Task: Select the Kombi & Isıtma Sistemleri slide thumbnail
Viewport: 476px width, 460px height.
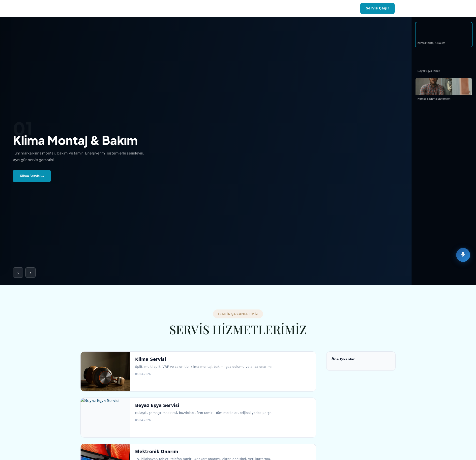Action: tap(444, 90)
